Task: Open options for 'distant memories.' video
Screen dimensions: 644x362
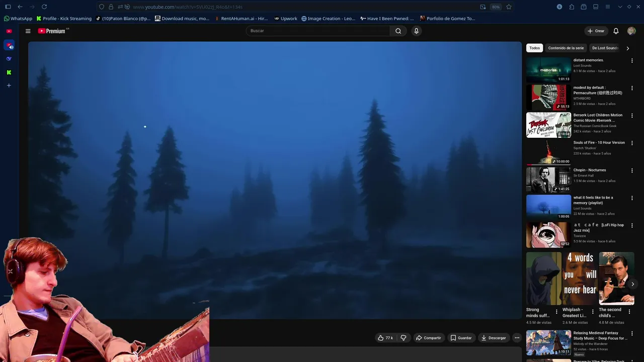Action: (x=632, y=60)
